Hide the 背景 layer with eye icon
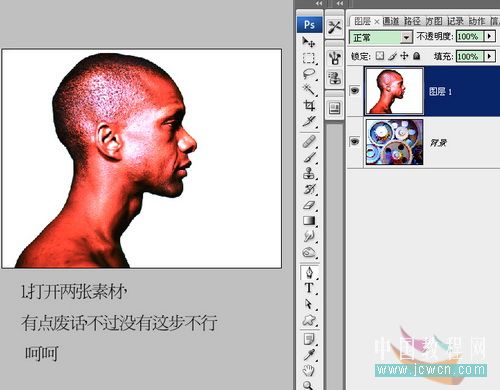This screenshot has width=500, height=390. coord(354,142)
